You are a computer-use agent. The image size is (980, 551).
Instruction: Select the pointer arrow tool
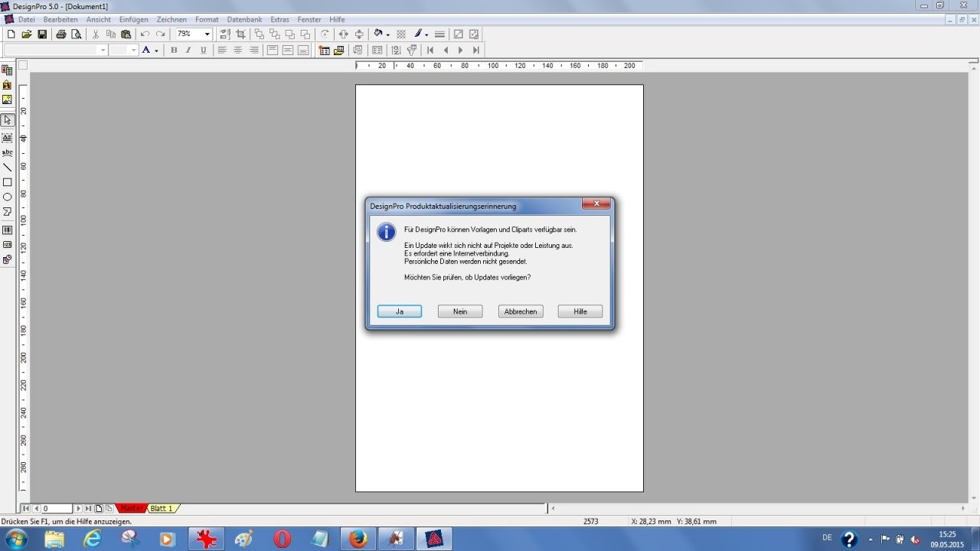pos(8,120)
